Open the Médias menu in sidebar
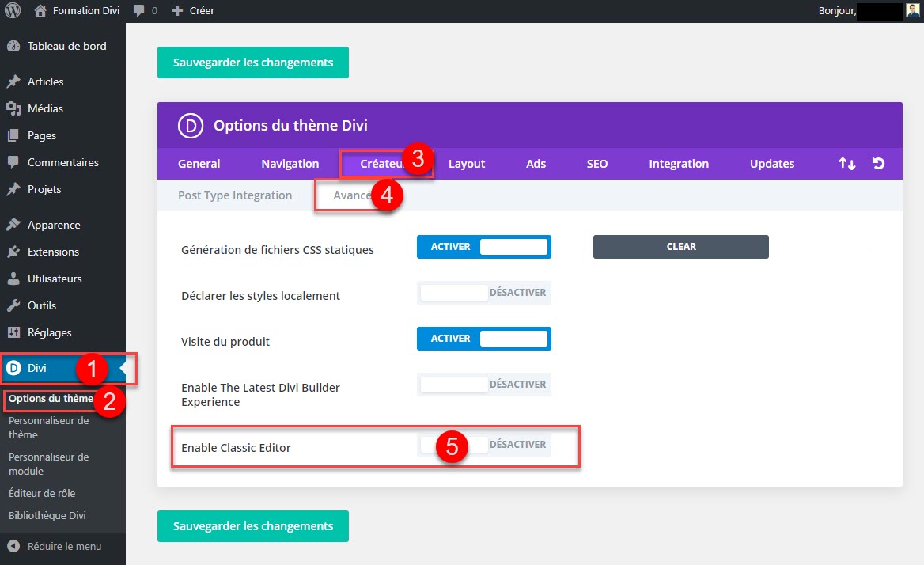This screenshot has width=924, height=565. click(x=45, y=108)
